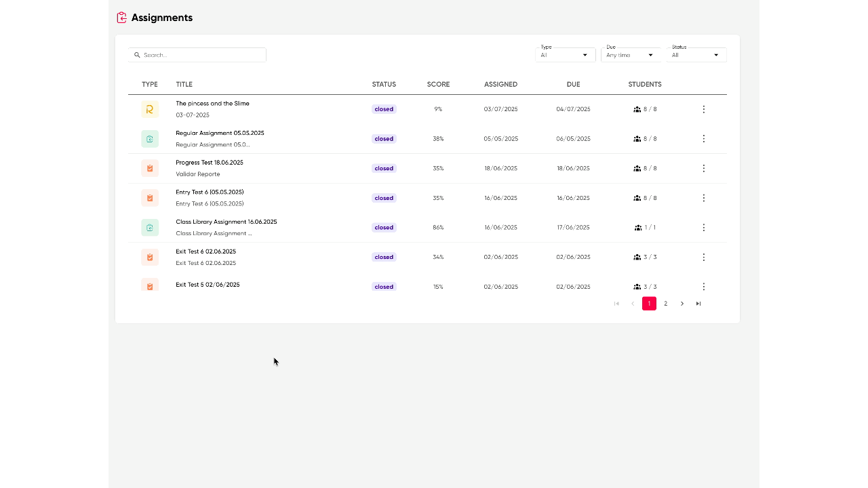Click the Class Library Assignment green type icon

tap(150, 228)
